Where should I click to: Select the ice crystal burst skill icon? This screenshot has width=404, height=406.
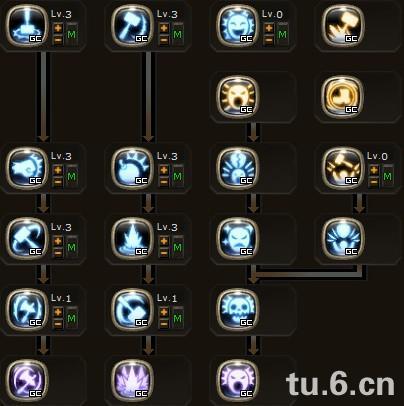tap(132, 239)
